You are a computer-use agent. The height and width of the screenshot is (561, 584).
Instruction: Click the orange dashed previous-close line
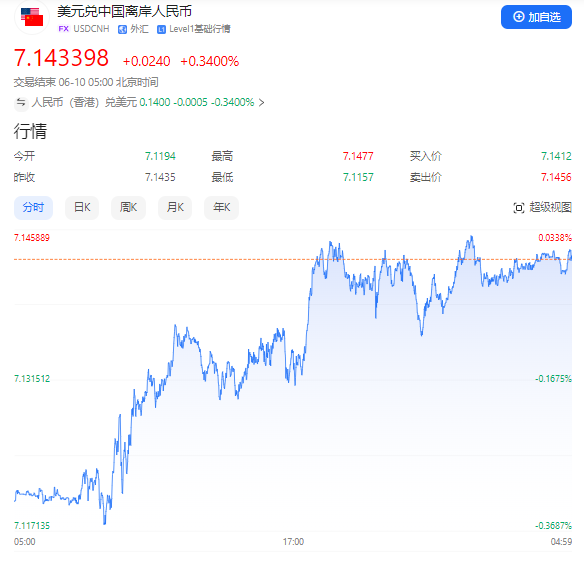(293, 259)
